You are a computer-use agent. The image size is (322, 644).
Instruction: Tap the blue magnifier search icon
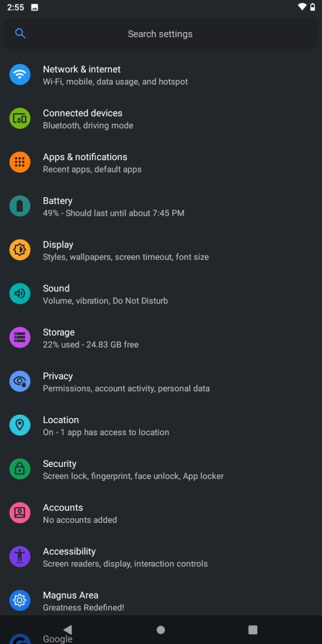(20, 33)
